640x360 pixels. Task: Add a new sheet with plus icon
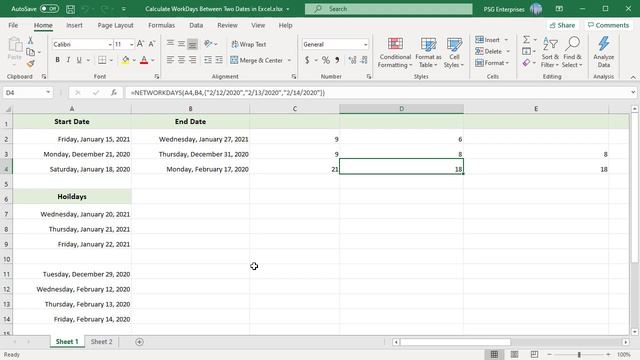pyautogui.click(x=139, y=342)
